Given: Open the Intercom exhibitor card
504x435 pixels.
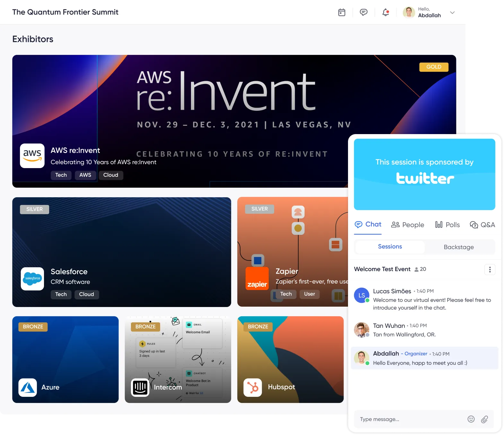Looking at the screenshot, I should coord(178,359).
